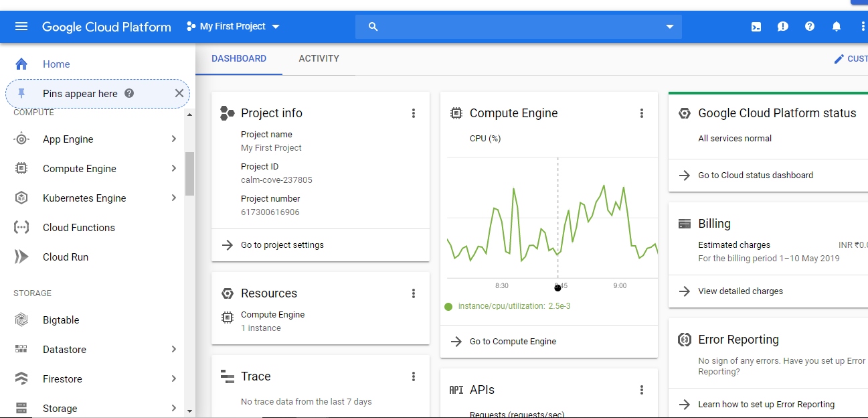Click the Kubernetes Engine icon
The image size is (868, 418).
pos(21,198)
